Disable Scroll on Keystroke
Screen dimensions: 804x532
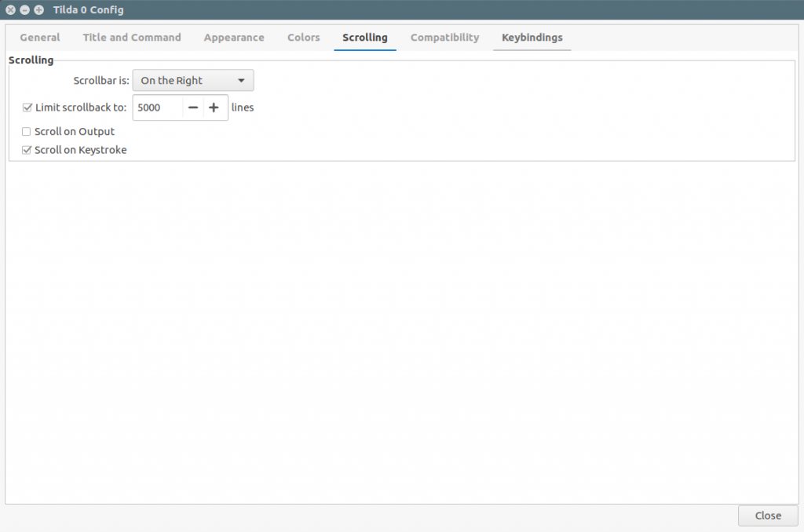pos(26,149)
